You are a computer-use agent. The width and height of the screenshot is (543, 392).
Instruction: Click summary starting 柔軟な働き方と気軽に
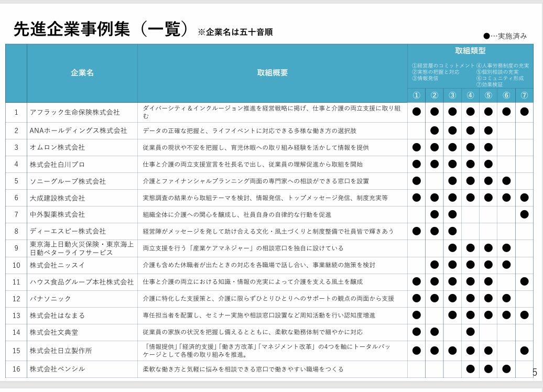(243, 369)
